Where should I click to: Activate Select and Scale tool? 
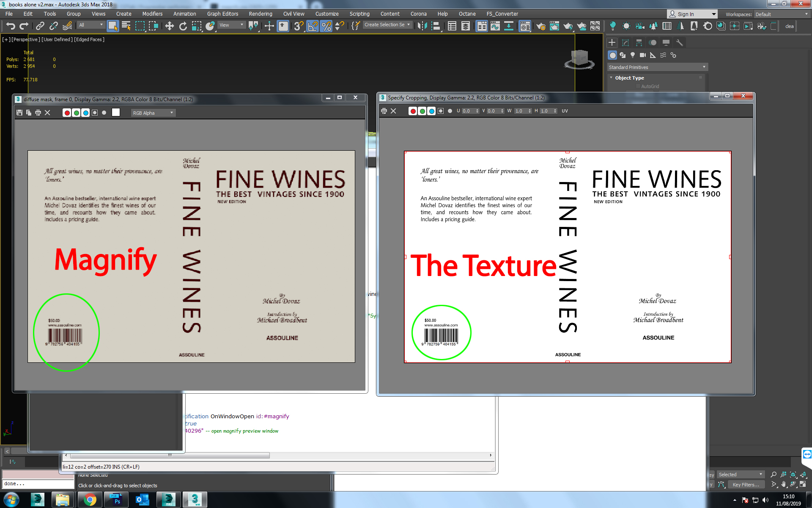[x=197, y=26]
